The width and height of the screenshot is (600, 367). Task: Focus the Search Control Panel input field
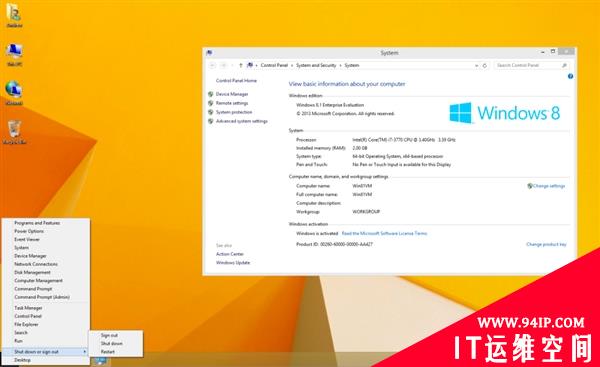click(531, 65)
